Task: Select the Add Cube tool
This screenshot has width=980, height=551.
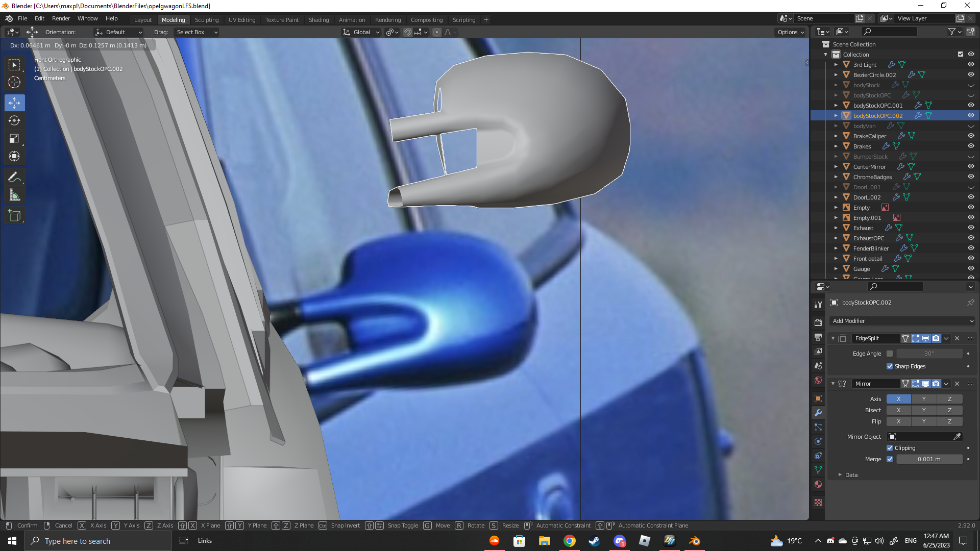Action: click(x=14, y=216)
